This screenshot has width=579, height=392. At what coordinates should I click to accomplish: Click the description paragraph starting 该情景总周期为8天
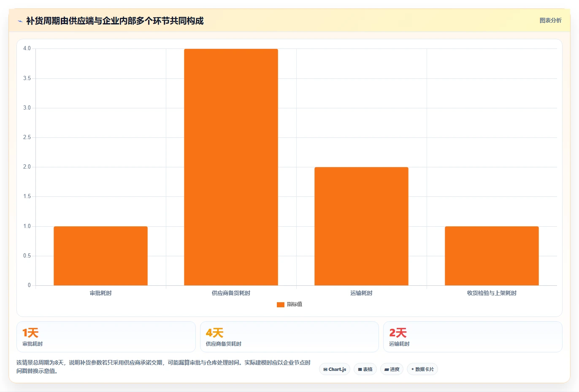point(164,367)
